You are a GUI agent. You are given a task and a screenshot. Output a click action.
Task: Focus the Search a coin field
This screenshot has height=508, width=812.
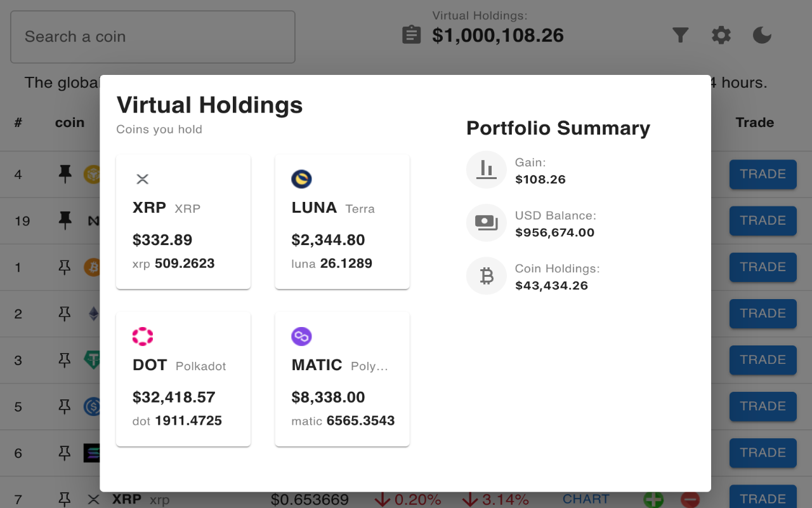pos(153,37)
